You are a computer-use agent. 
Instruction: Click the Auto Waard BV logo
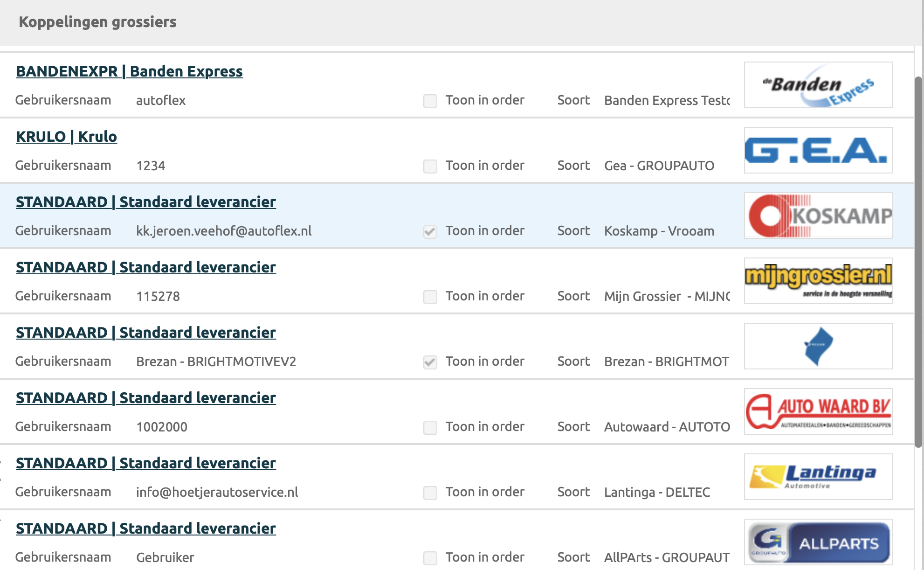[x=818, y=411]
